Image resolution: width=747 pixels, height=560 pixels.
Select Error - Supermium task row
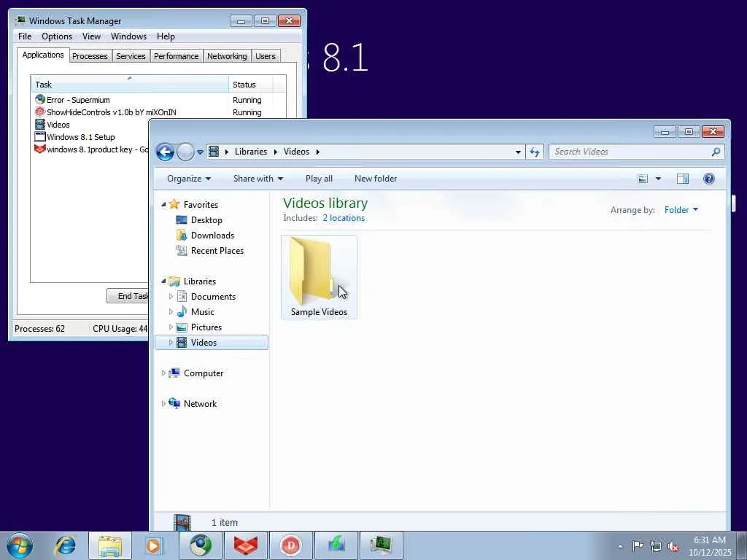click(x=158, y=100)
